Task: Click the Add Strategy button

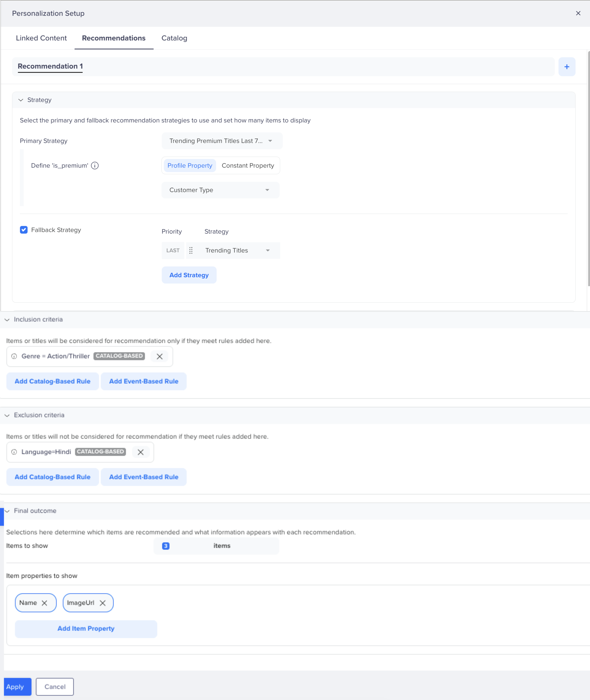Action: pos(189,275)
